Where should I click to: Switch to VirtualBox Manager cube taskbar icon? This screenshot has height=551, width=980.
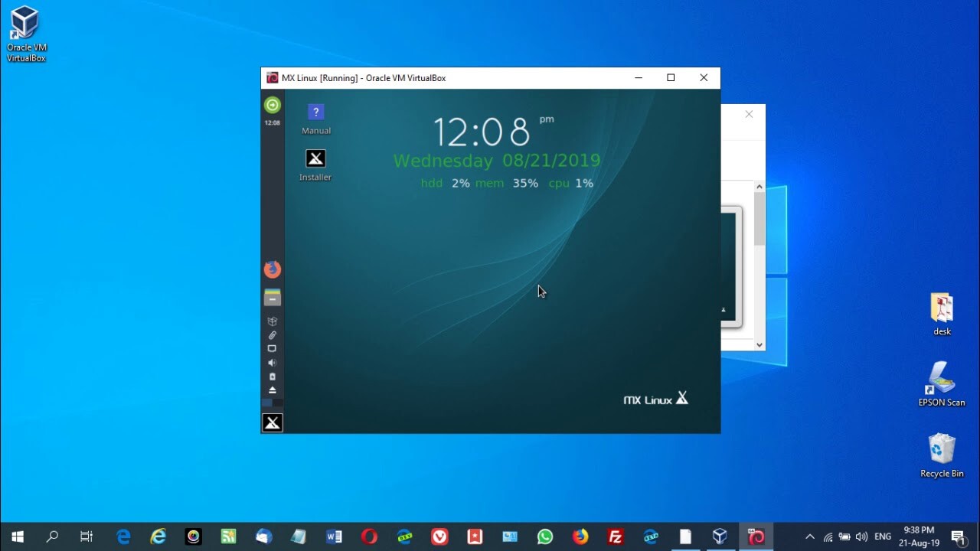720,536
